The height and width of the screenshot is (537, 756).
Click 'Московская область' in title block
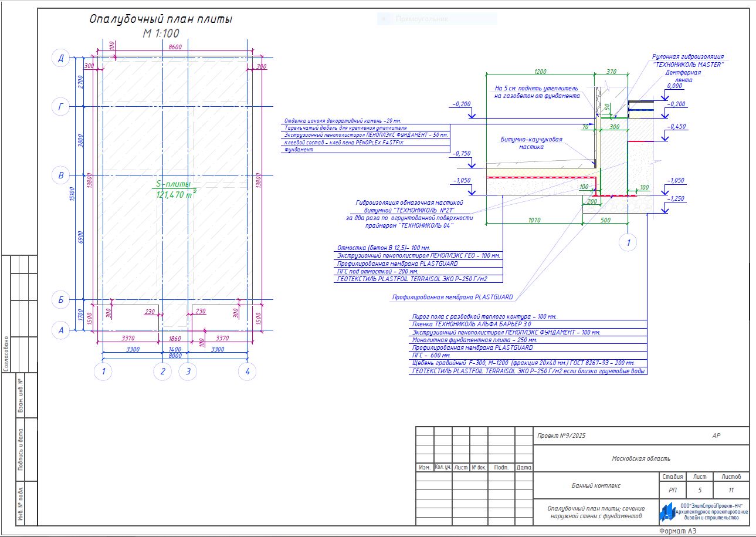(x=641, y=458)
